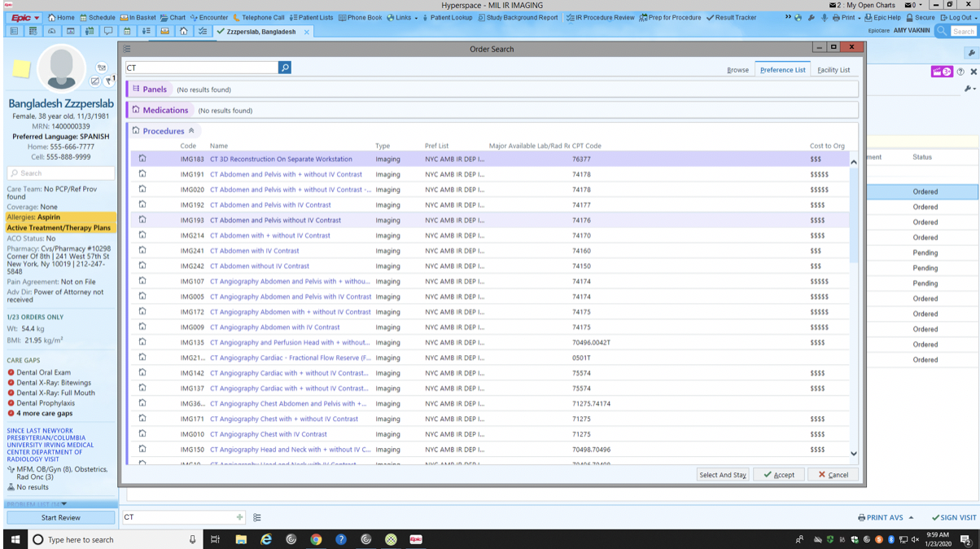Open the Epic main menu dropdown
The image size is (980, 549).
pos(24,17)
